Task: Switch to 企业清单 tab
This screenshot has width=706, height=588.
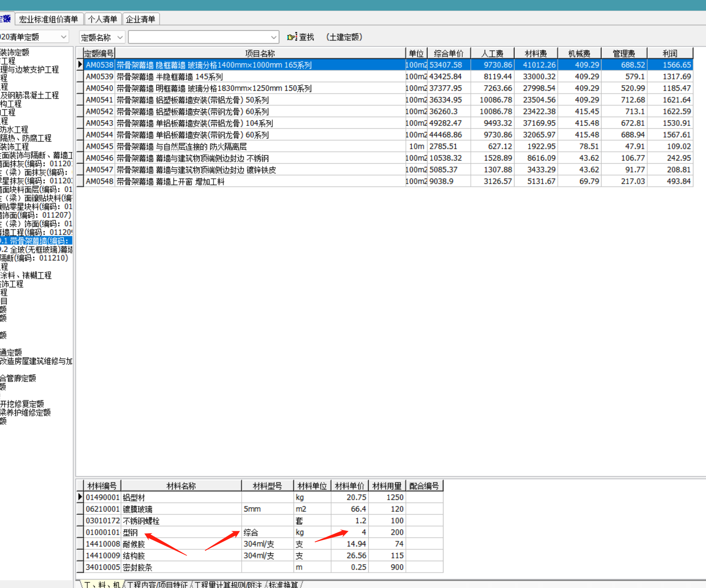Action: pos(140,19)
